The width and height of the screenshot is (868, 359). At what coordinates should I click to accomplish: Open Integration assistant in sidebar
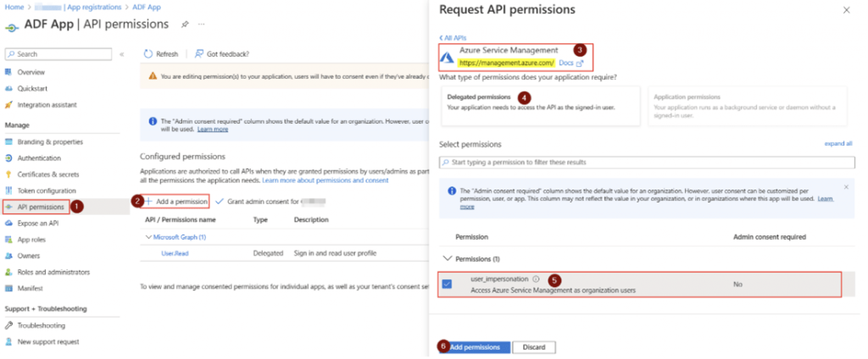tap(47, 104)
